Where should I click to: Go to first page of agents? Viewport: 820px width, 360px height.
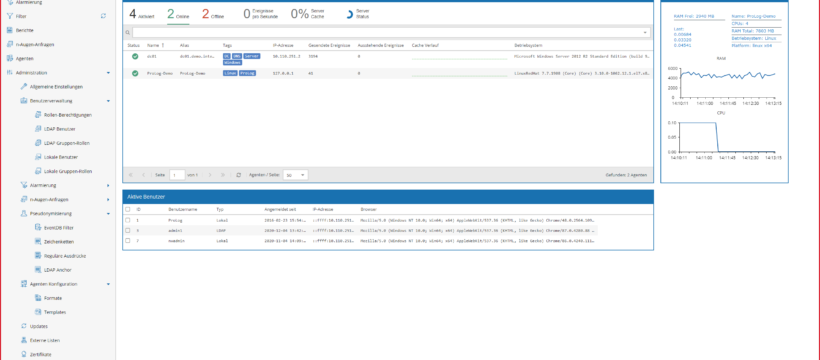coord(131,175)
